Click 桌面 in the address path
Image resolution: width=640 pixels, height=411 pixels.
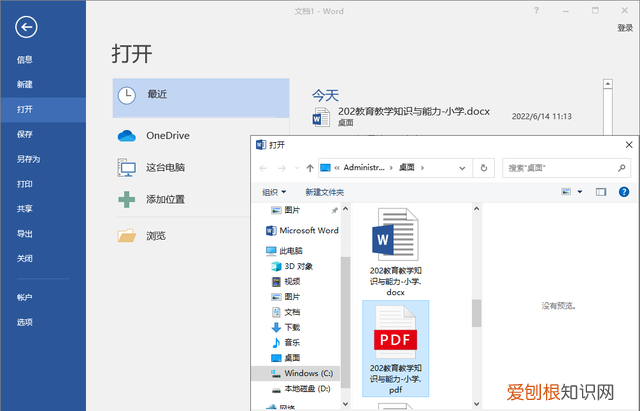[x=407, y=167]
